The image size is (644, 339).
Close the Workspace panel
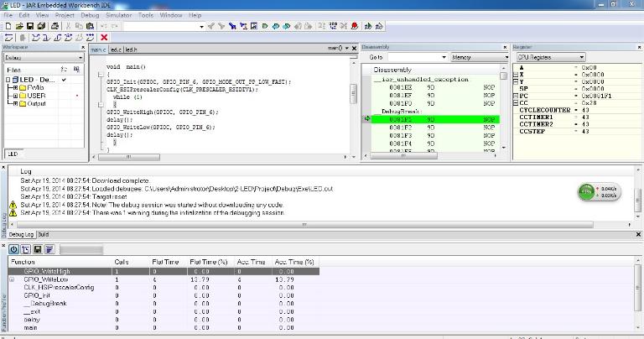point(82,47)
